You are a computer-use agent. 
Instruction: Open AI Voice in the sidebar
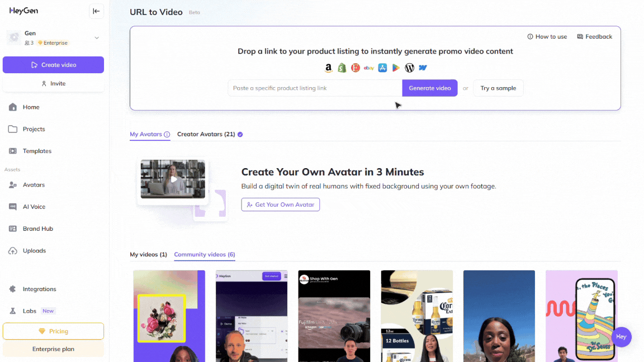(34, 207)
